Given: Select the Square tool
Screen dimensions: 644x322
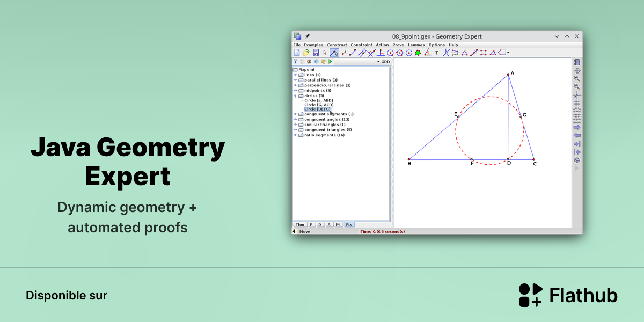Looking at the screenshot, I should point(484,53).
